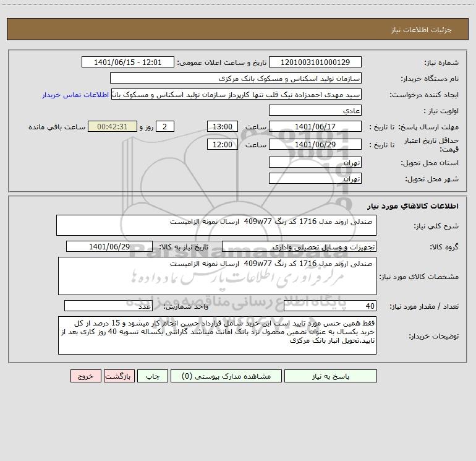Screen dimensions: 476x461
Task: Click 'تعداد / مقدار مورد نیاز:' label
Action: [424, 306]
